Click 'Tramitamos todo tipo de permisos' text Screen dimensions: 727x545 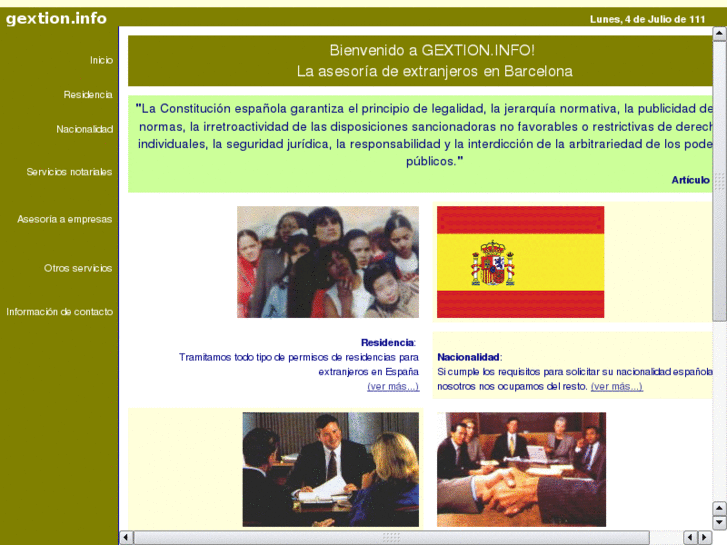pyautogui.click(x=299, y=365)
